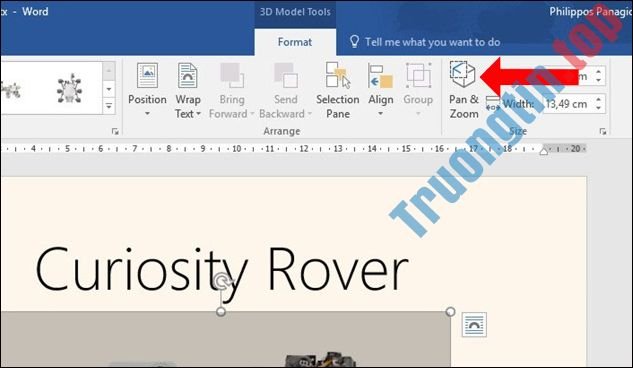Image resolution: width=633 pixels, height=368 pixels.
Task: Increase Width with the up spinner arrow
Action: click(x=599, y=99)
